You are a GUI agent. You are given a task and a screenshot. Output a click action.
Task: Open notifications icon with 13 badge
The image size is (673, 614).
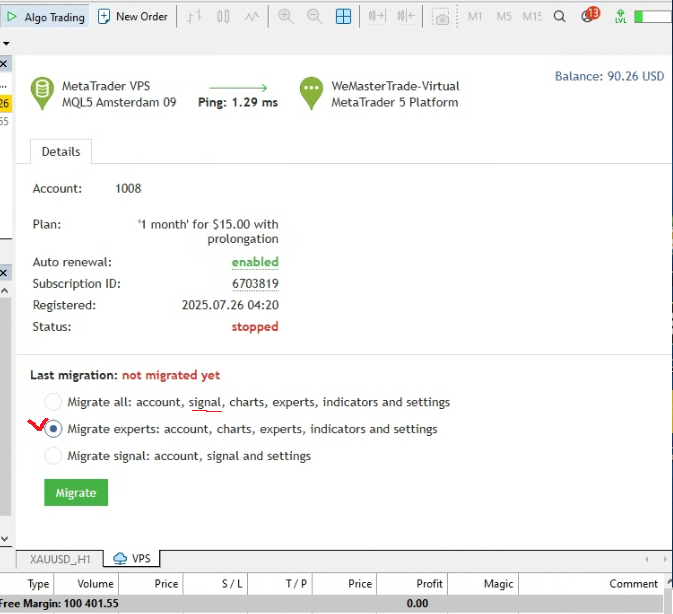tap(589, 15)
